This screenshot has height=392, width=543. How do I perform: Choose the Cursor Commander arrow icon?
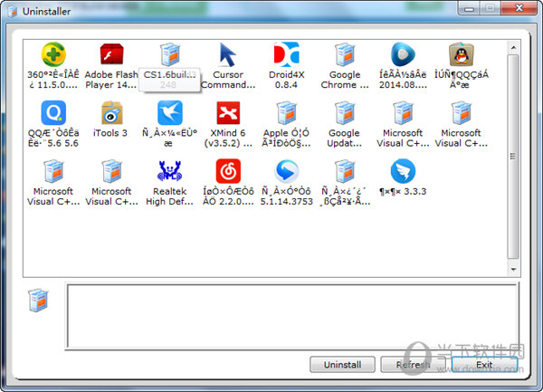pyautogui.click(x=228, y=54)
